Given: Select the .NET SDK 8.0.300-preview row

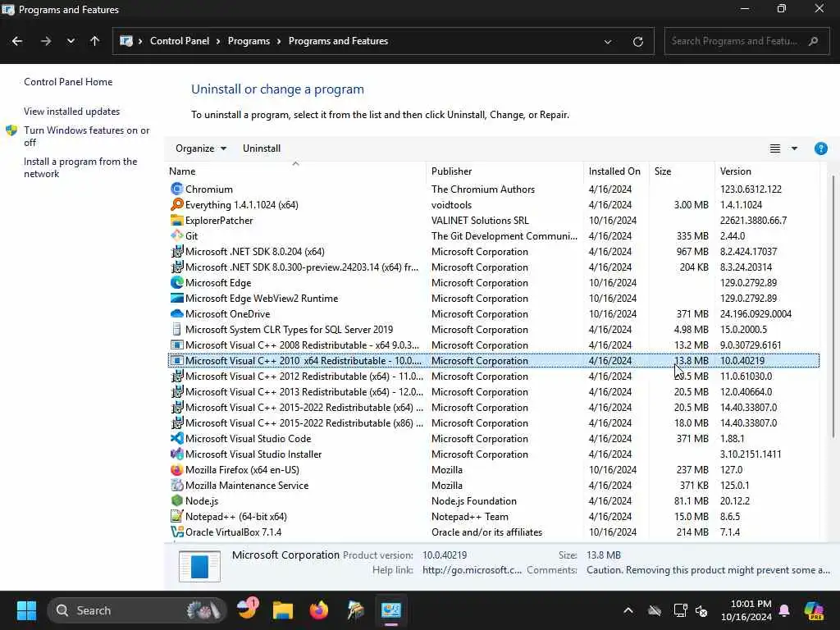Looking at the screenshot, I should (493, 267).
